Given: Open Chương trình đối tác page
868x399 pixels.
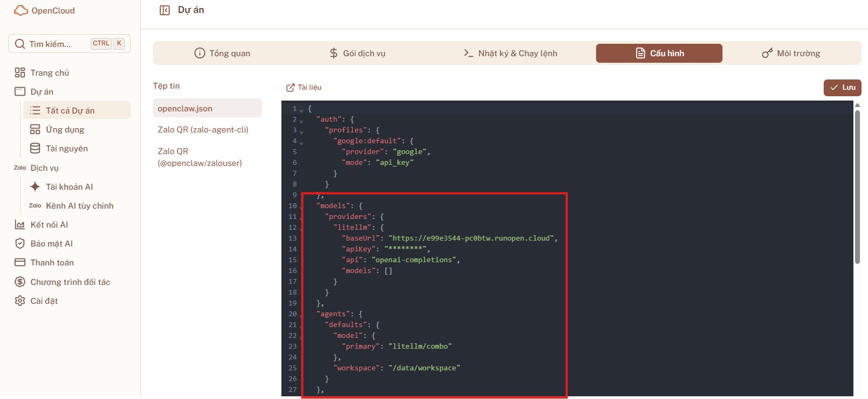Looking at the screenshot, I should click(70, 282).
